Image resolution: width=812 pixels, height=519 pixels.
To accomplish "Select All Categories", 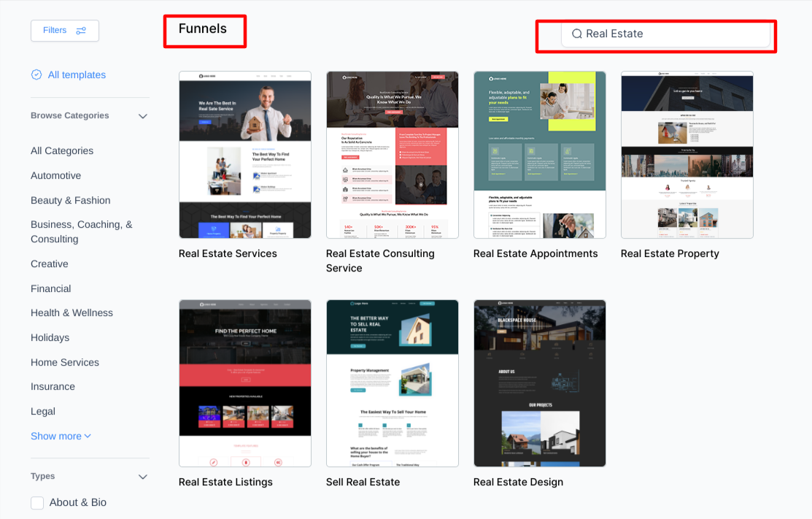I will 62,150.
